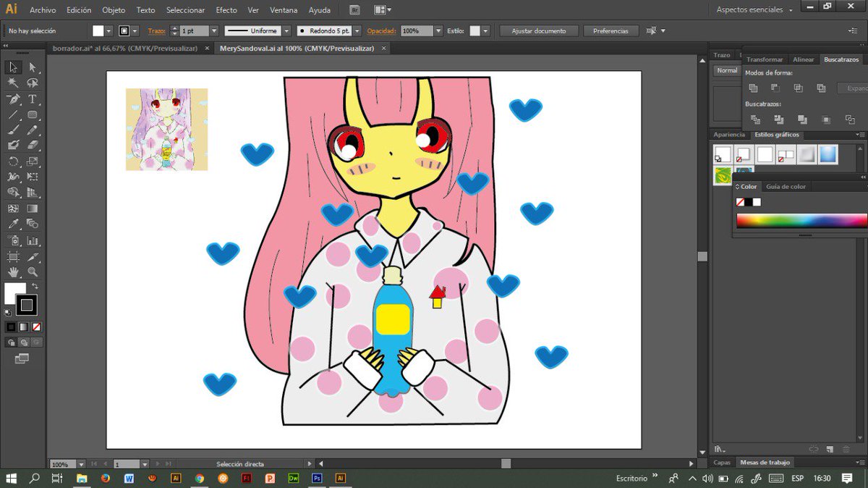This screenshot has height=488, width=868.
Task: Select the Direct Selection (white arrow) tool
Action: (33, 67)
